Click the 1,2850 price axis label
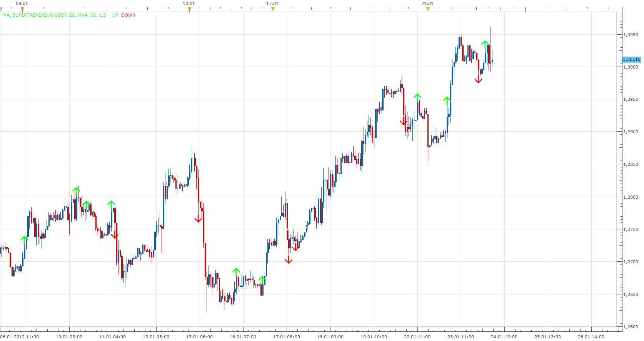 pyautogui.click(x=631, y=164)
